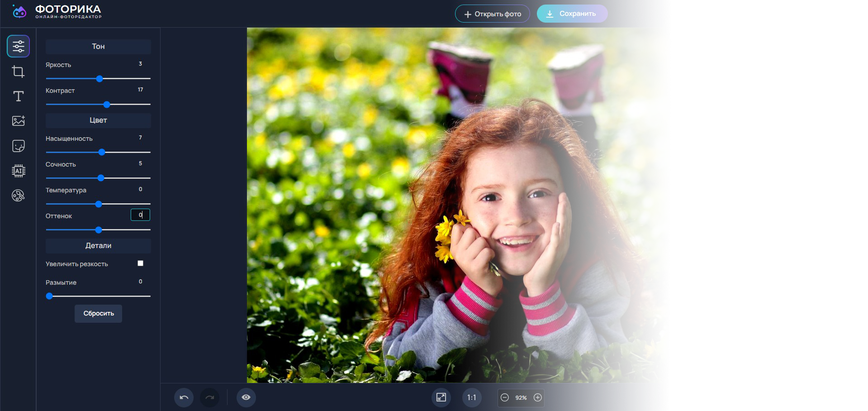Toggle the original image preview eye

point(246,397)
